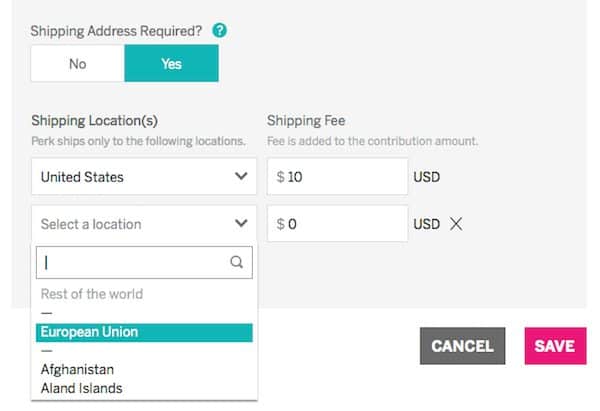Click the USD label beside the $10 fee
Image resolution: width=600 pixels, height=411 pixels.
(x=426, y=177)
